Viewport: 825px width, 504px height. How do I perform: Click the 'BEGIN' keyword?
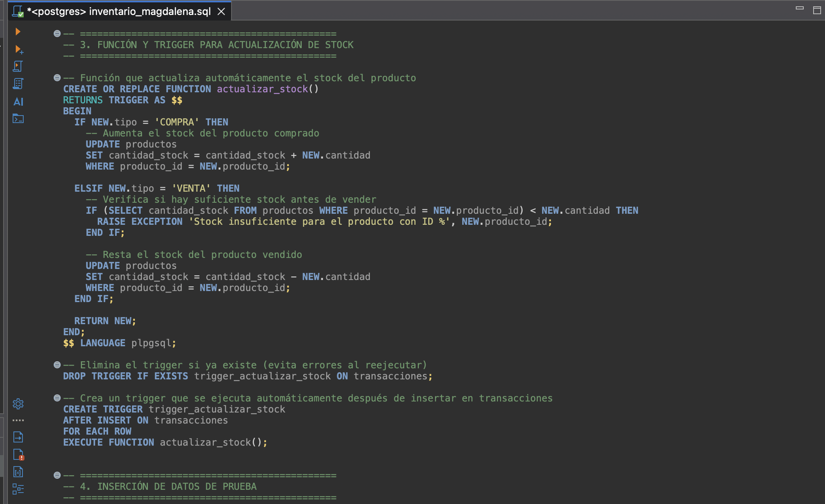point(77,111)
